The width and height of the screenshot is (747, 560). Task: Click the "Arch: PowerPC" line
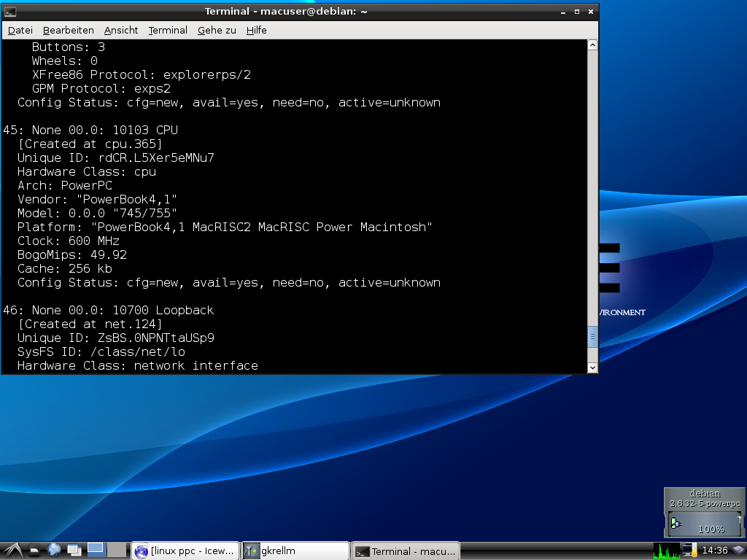click(65, 185)
